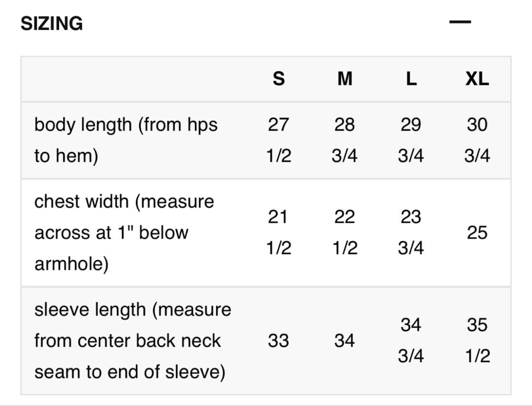
Task: Click the sleeve length row label
Action: click(132, 341)
